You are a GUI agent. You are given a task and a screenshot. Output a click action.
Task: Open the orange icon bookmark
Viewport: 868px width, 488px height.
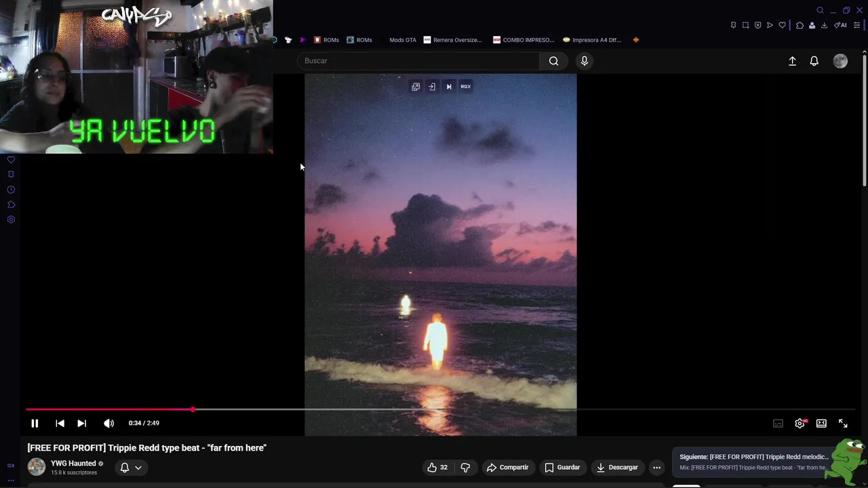tap(635, 40)
